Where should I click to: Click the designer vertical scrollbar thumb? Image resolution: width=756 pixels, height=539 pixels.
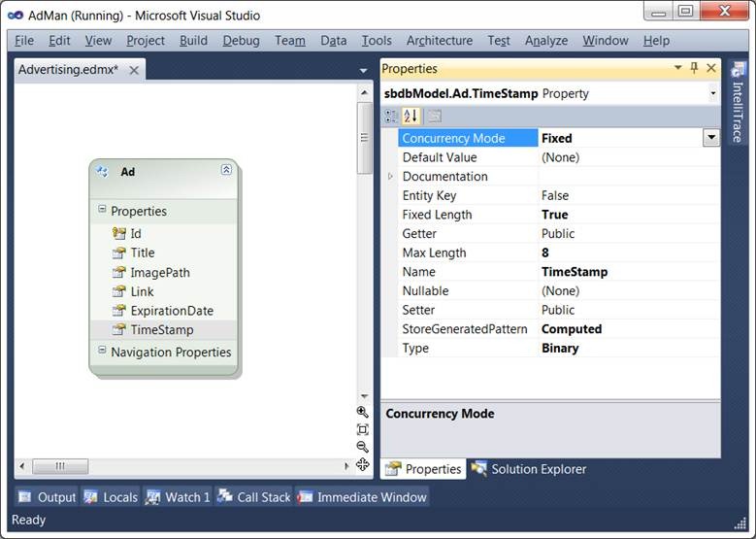pos(365,138)
